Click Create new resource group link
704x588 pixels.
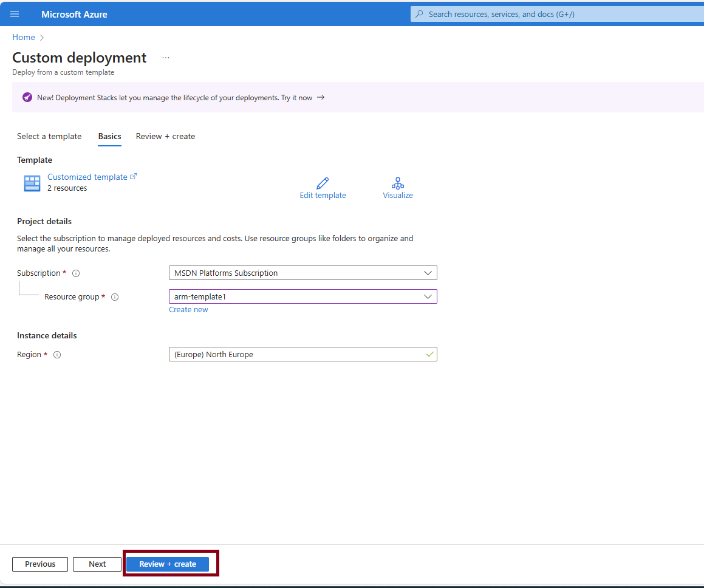pyautogui.click(x=188, y=310)
